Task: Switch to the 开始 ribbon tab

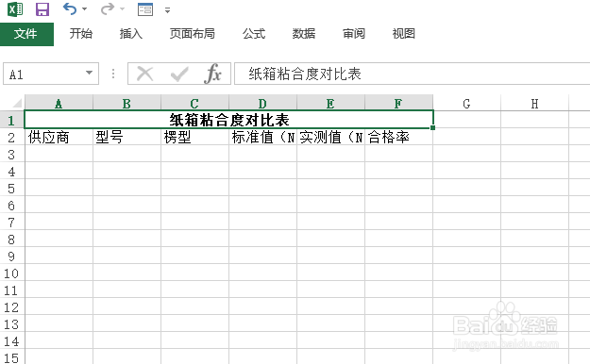Action: click(80, 34)
